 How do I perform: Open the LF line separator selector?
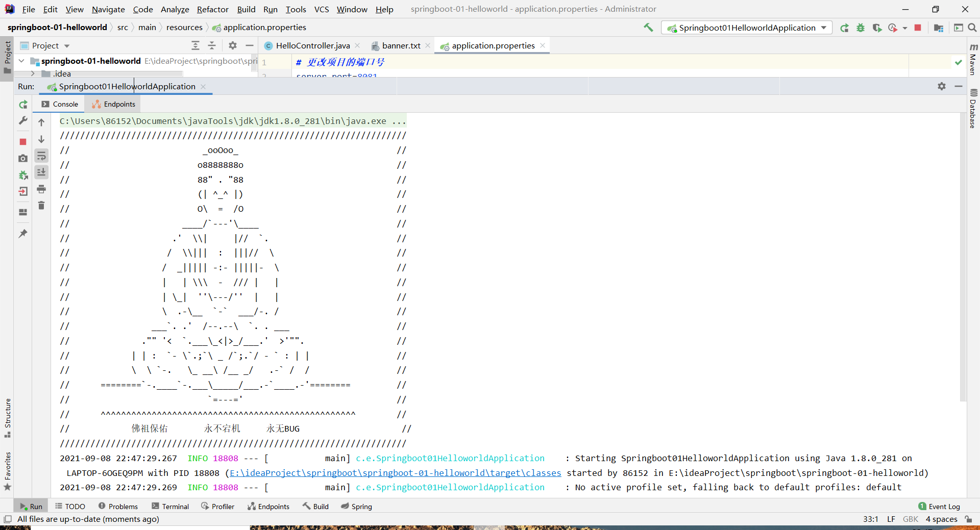tap(891, 519)
